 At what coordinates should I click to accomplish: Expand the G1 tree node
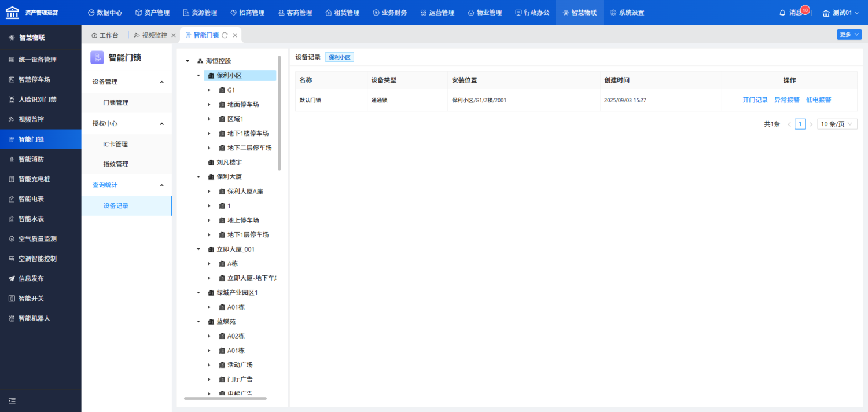point(209,90)
